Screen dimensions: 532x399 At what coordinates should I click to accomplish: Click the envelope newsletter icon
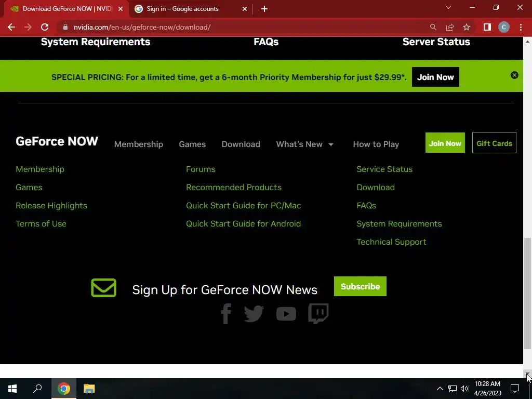103,288
